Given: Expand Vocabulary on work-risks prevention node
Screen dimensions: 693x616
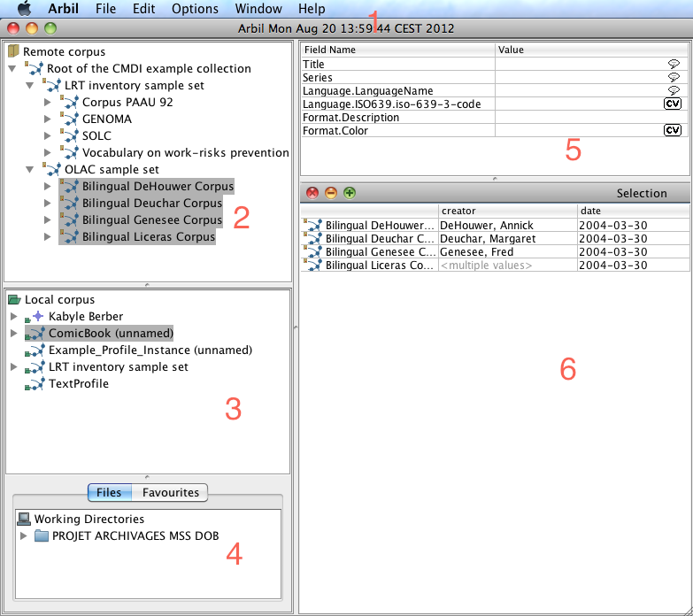Looking at the screenshot, I should 48,153.
